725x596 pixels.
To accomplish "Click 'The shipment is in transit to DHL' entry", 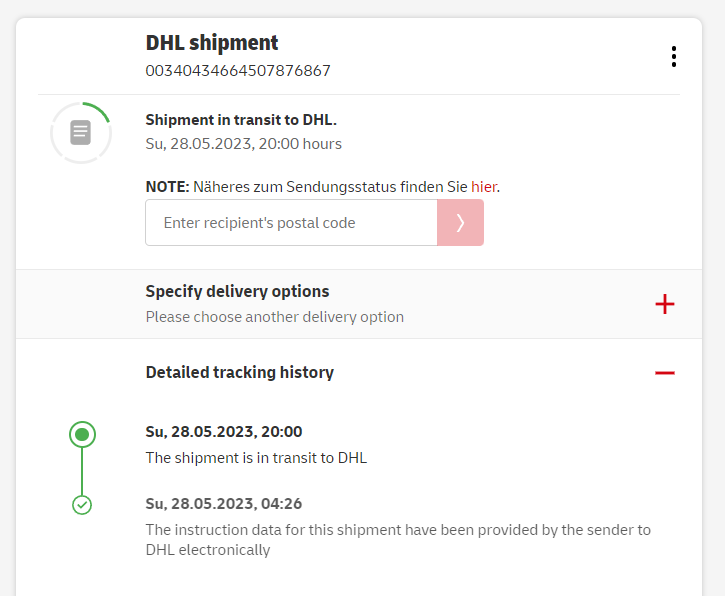I will pos(256,458).
